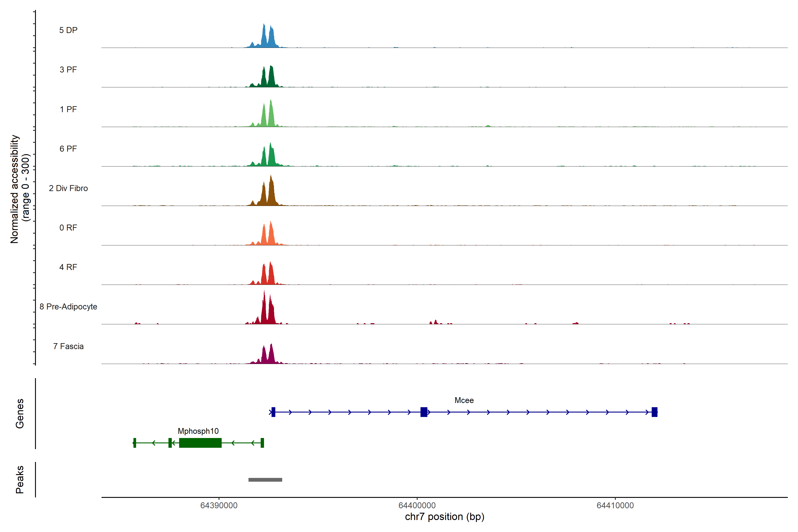Click the Mcee middle exon box
Image resolution: width=798 pixels, height=532 pixels.
tap(424, 412)
